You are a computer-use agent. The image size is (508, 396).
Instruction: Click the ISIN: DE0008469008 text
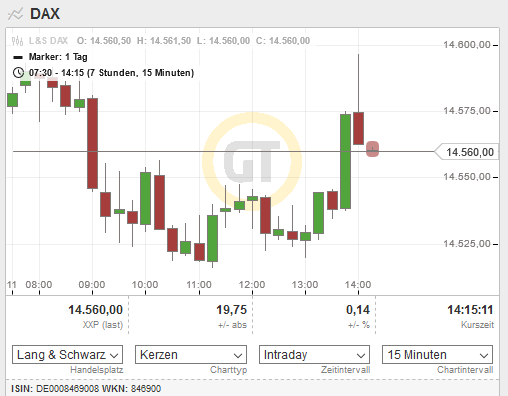pyautogui.click(x=55, y=389)
